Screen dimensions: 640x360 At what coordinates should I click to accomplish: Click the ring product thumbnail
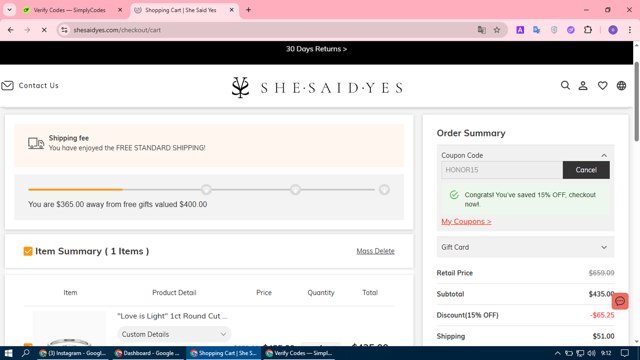(x=69, y=329)
